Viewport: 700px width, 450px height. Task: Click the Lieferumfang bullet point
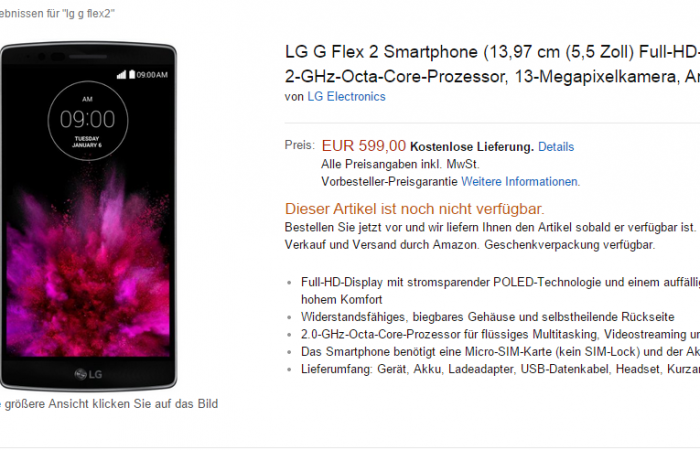point(500,369)
